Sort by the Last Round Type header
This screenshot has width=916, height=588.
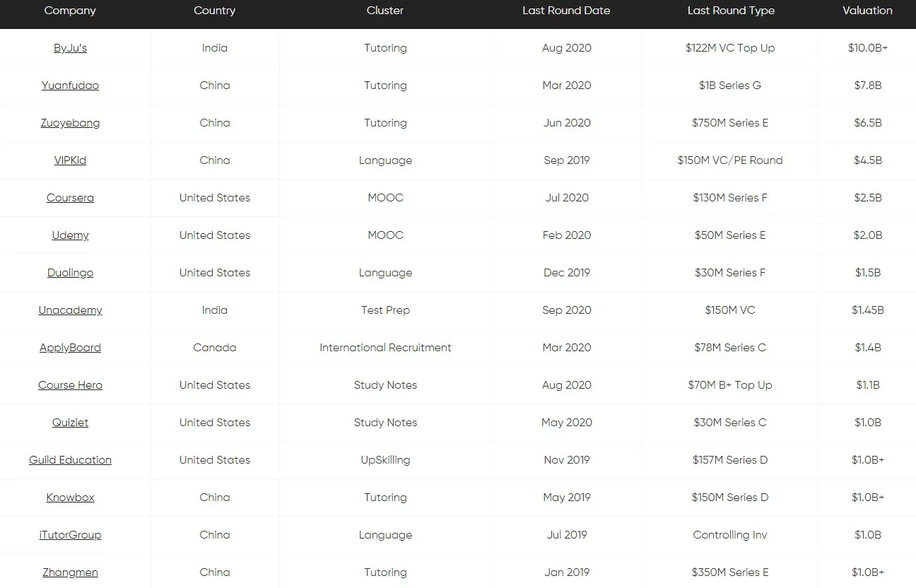click(731, 11)
